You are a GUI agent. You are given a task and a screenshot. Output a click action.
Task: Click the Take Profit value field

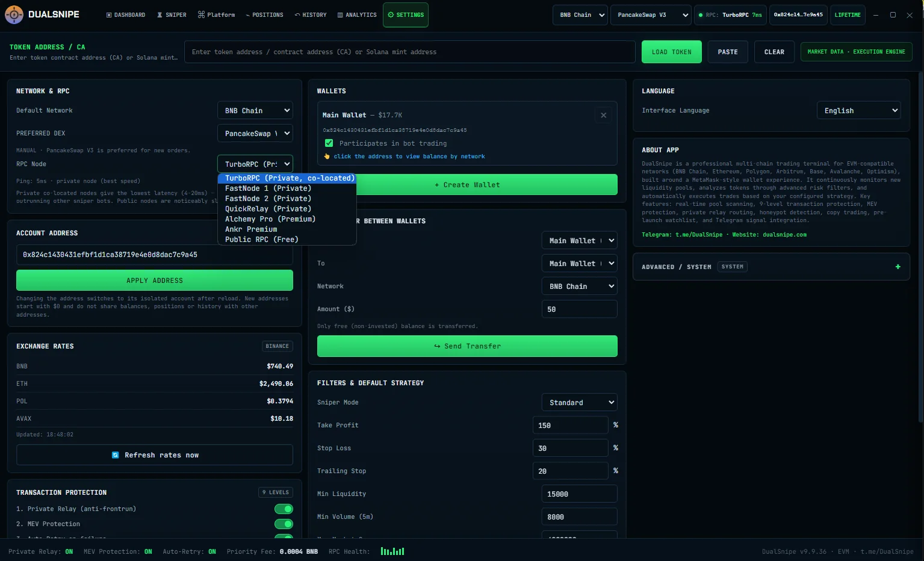click(571, 426)
